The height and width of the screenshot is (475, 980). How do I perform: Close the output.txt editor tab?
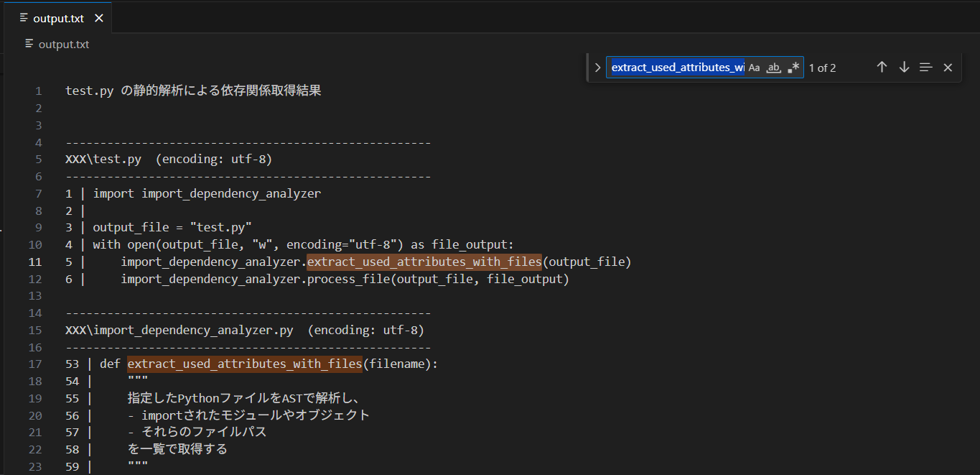coord(99,19)
